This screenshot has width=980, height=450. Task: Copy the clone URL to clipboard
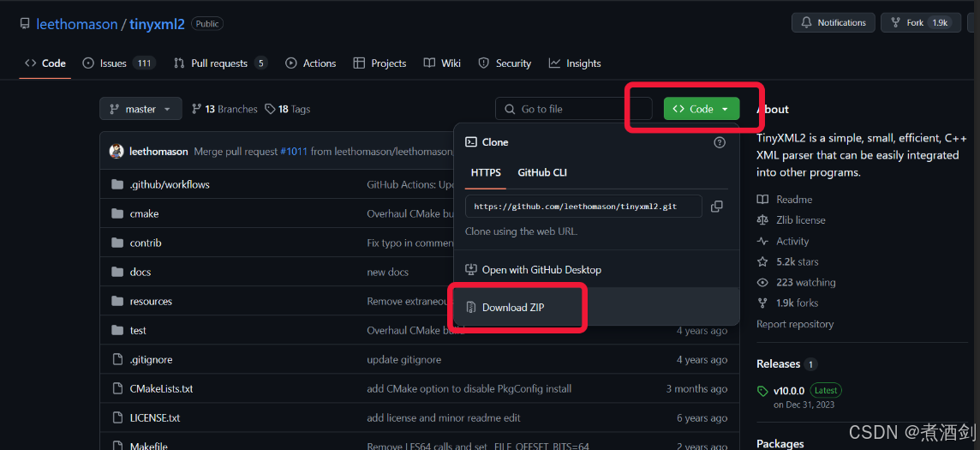point(717,207)
